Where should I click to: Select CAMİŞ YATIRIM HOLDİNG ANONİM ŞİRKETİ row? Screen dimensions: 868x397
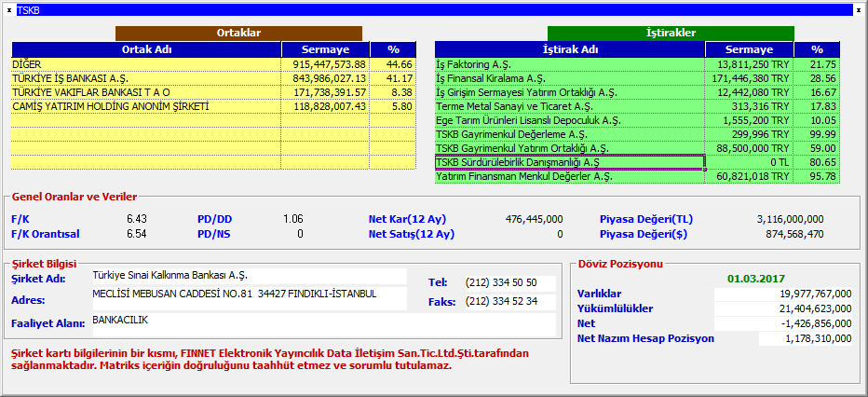coord(213,105)
